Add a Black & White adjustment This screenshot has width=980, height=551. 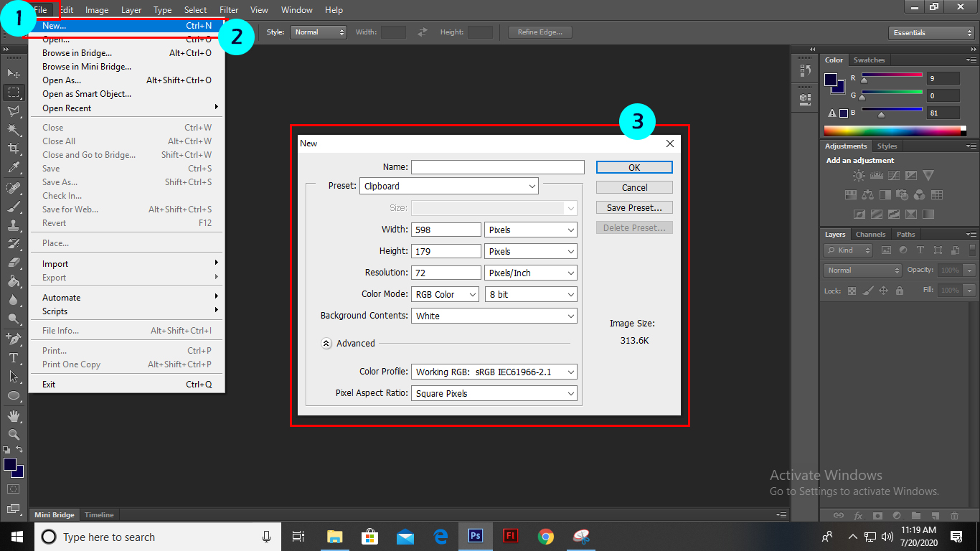click(x=885, y=194)
